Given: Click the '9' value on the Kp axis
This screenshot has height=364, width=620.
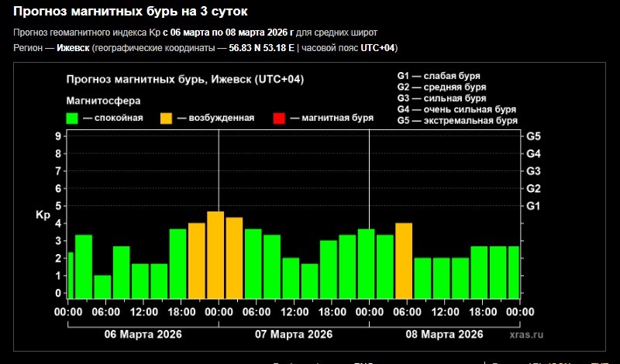Looking at the screenshot, I should 58,136.
